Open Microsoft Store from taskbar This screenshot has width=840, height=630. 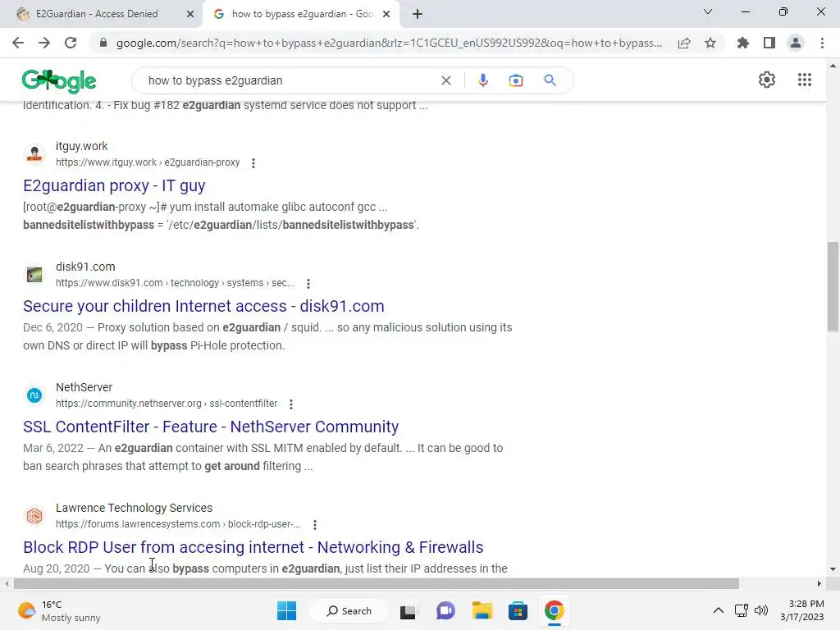pos(518,610)
